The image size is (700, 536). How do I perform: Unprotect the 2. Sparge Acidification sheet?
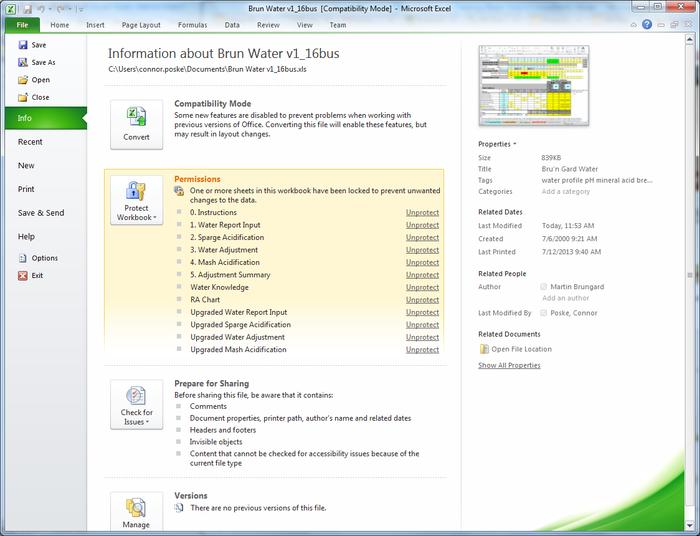click(x=422, y=237)
